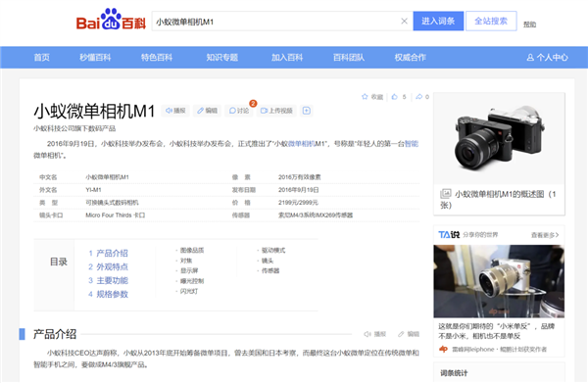Open the 传感器 catalog subitem
The width and height of the screenshot is (588, 383).
pyautogui.click(x=270, y=270)
